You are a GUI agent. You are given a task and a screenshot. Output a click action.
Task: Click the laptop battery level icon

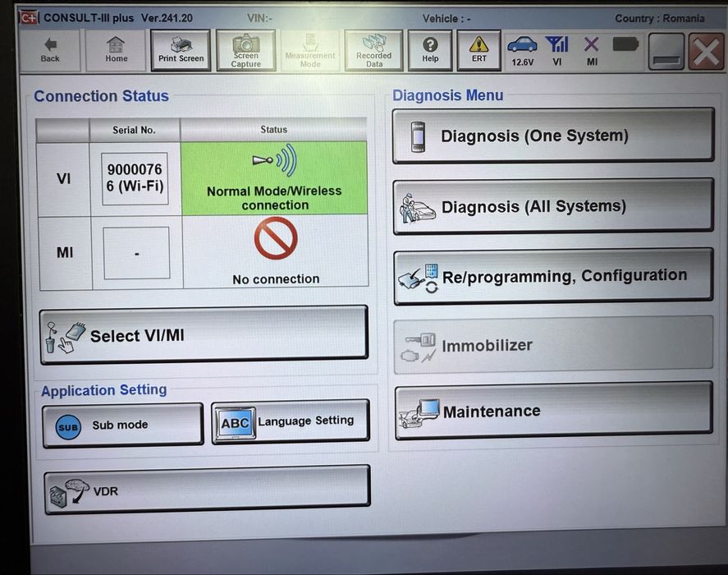(625, 44)
